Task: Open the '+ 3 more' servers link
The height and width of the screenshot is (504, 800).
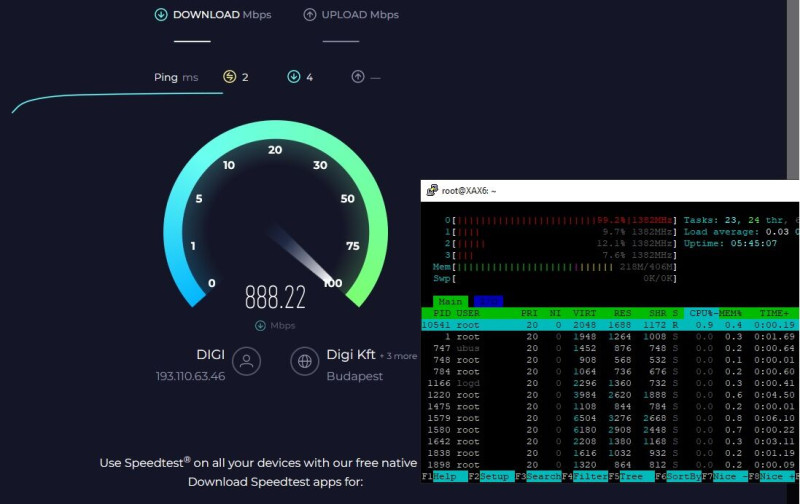Action: (x=398, y=356)
